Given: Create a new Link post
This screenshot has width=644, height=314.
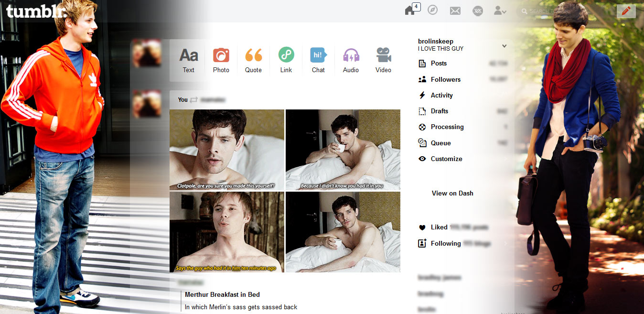Looking at the screenshot, I should (x=286, y=60).
